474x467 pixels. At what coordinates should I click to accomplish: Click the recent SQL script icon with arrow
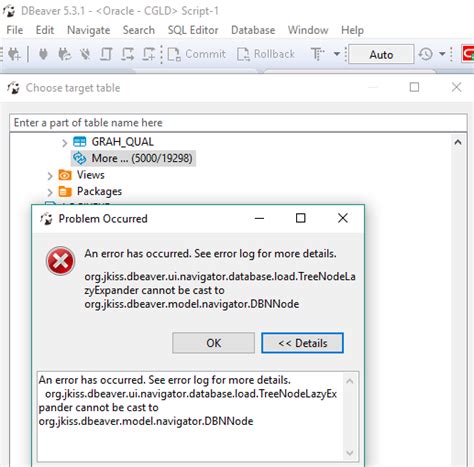pyautogui.click(x=128, y=54)
